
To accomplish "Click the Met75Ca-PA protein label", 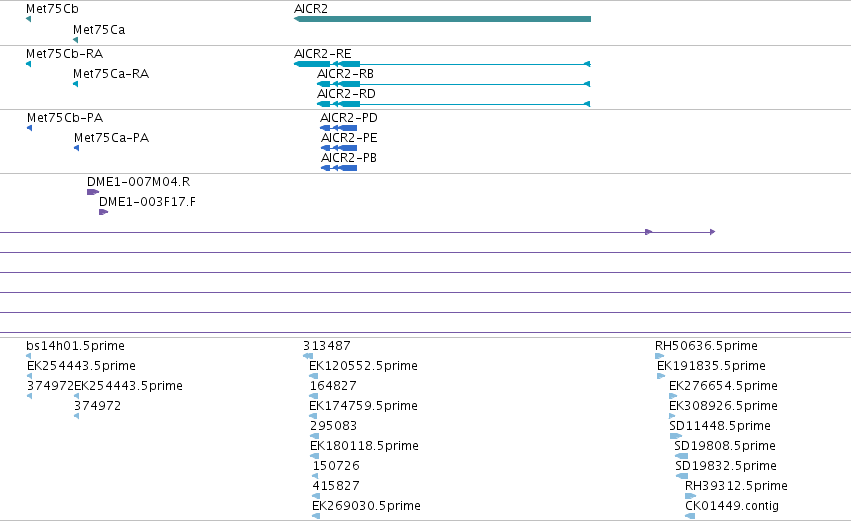I will tap(111, 138).
